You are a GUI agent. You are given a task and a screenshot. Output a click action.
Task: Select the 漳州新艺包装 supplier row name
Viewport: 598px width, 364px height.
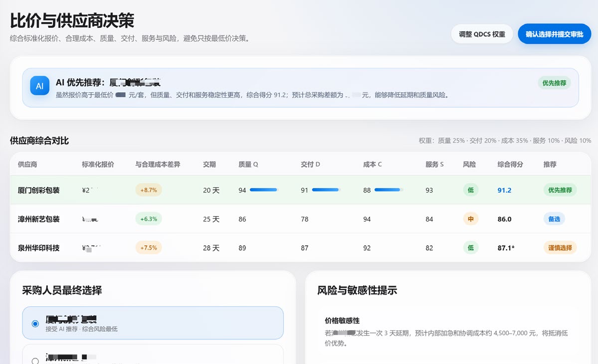pyautogui.click(x=38, y=219)
